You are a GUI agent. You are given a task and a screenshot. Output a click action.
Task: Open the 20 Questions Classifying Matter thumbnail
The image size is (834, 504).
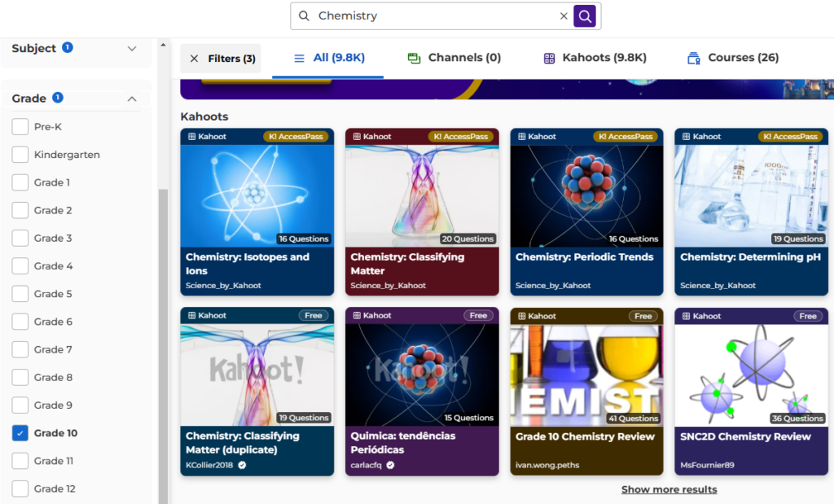(423, 195)
